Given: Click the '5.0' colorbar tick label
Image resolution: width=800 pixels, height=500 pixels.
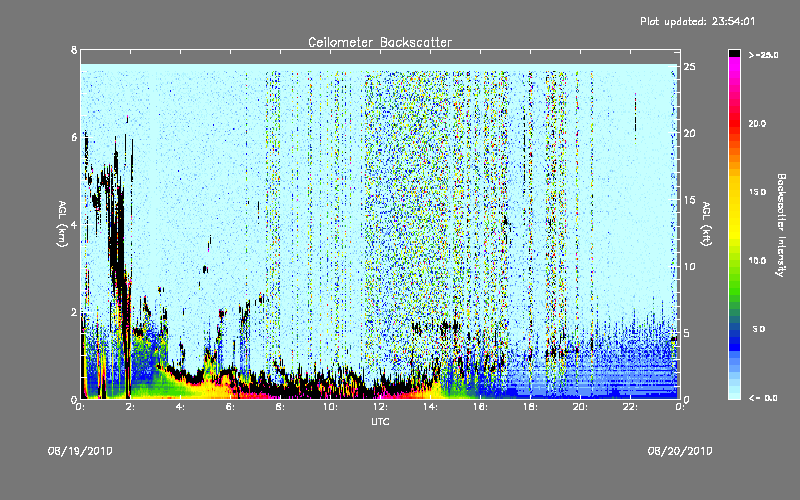Looking at the screenshot, I should point(759,329).
